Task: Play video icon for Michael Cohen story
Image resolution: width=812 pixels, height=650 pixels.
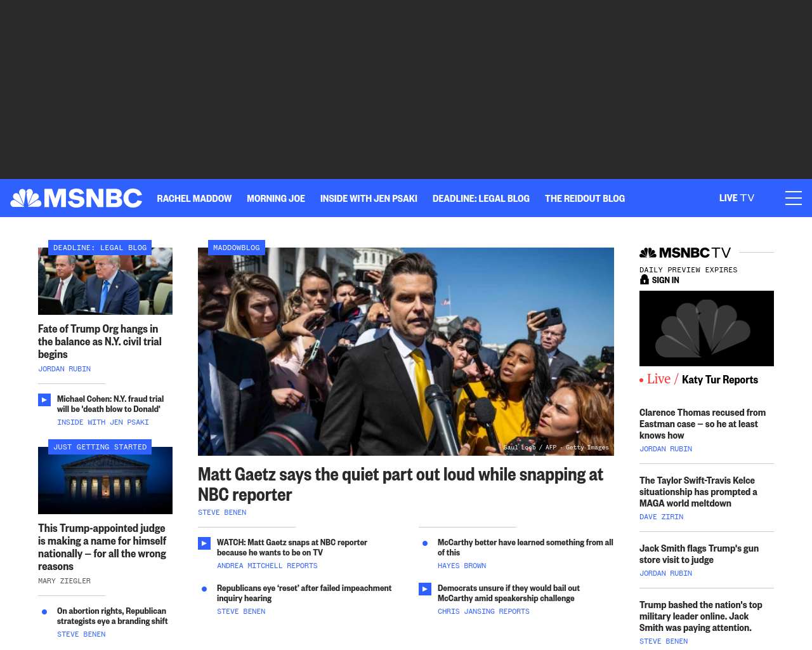Action: coord(44,400)
